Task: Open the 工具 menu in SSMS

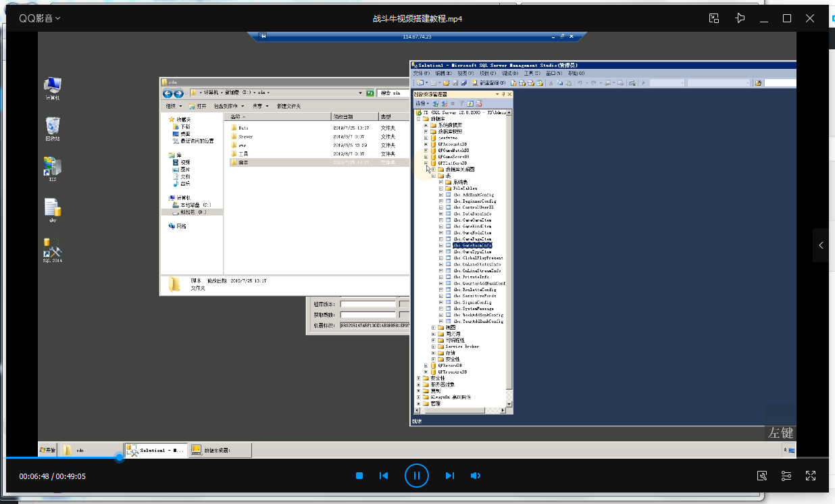Action: click(532, 73)
